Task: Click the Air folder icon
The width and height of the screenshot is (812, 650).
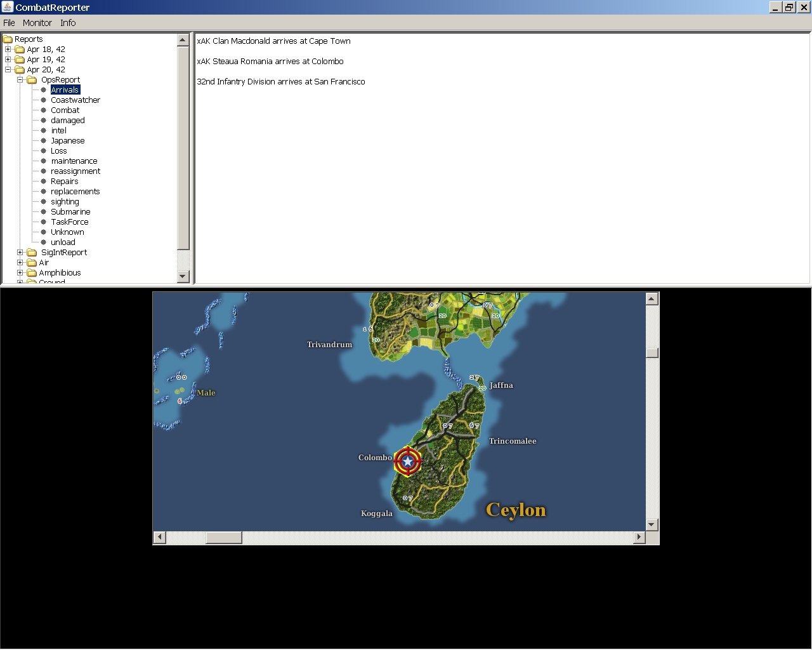Action: click(32, 263)
